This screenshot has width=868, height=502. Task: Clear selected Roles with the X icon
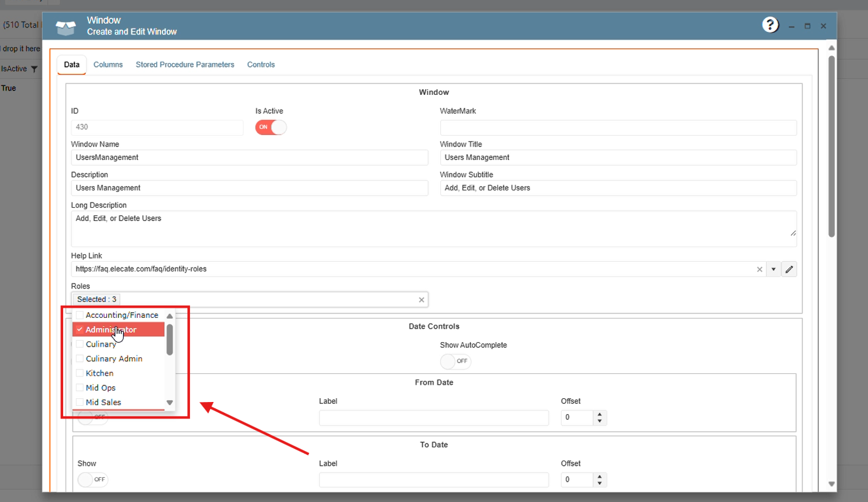click(x=421, y=300)
